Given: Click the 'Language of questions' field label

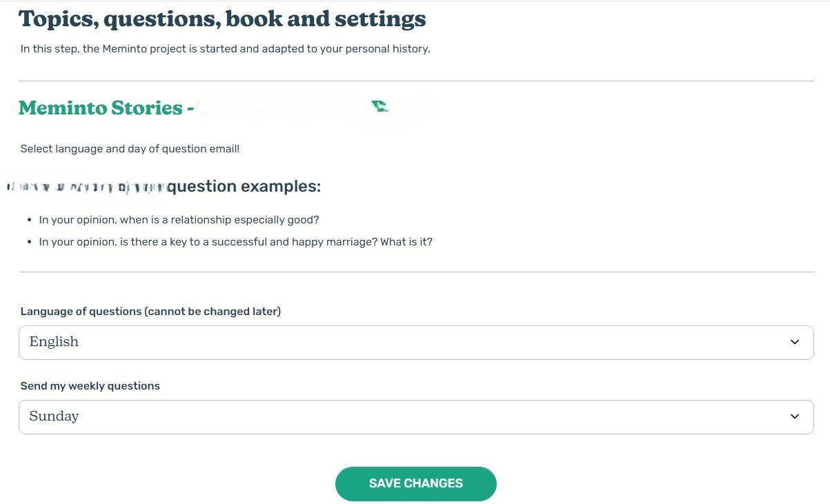Looking at the screenshot, I should pos(150,312).
